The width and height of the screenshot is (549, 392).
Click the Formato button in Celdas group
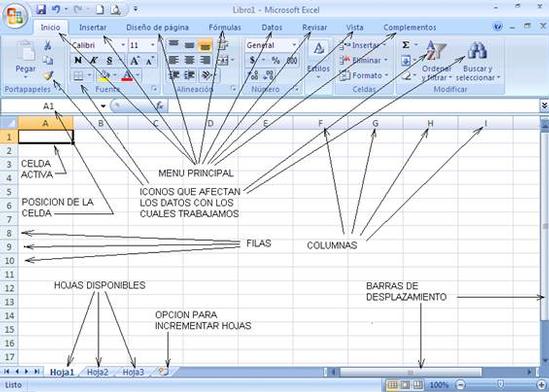[364, 75]
